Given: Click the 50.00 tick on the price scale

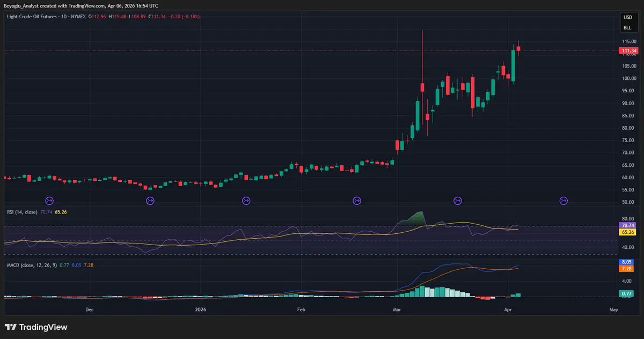Looking at the screenshot, I should point(629,202).
